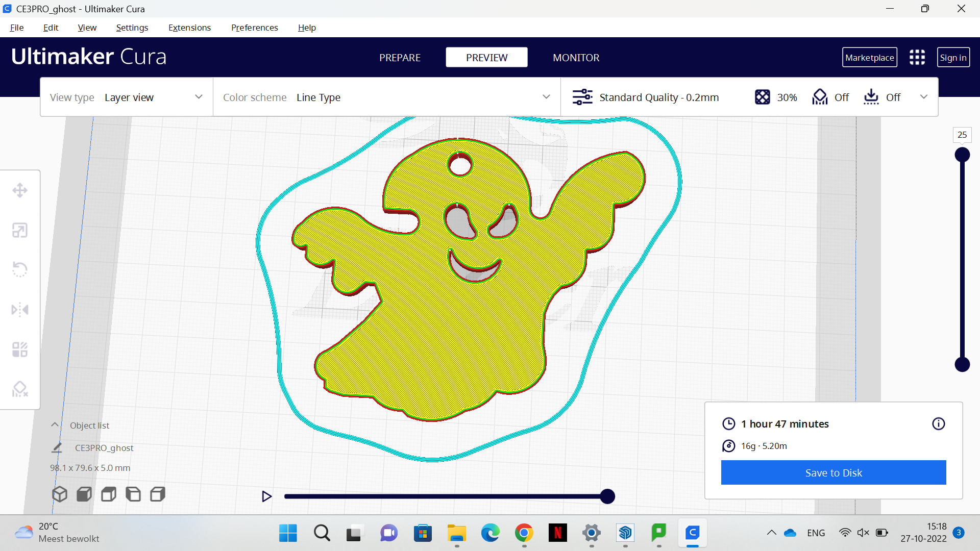Viewport: 980px width, 551px height.
Task: Click the infill 30% icon
Action: [x=763, y=97]
